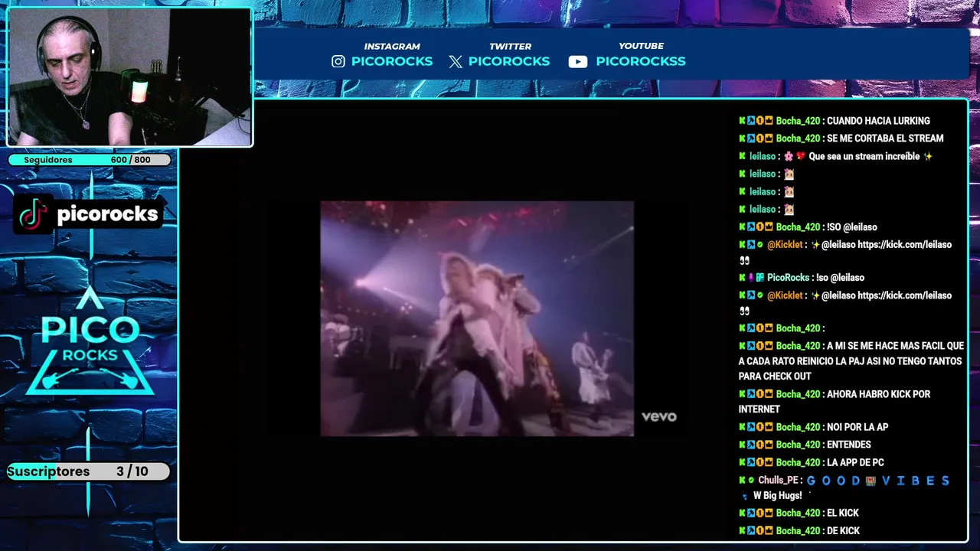Image resolution: width=980 pixels, height=551 pixels.
Task: Click the X Twitter logo icon
Action: pos(456,62)
